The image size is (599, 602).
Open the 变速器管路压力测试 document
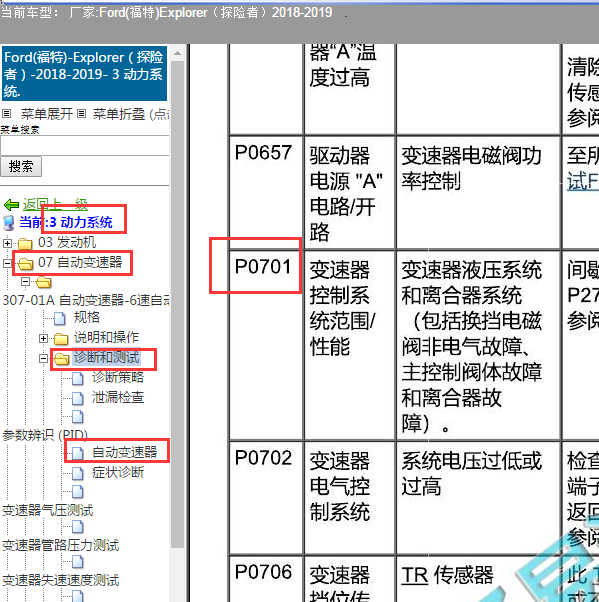click(x=61, y=546)
